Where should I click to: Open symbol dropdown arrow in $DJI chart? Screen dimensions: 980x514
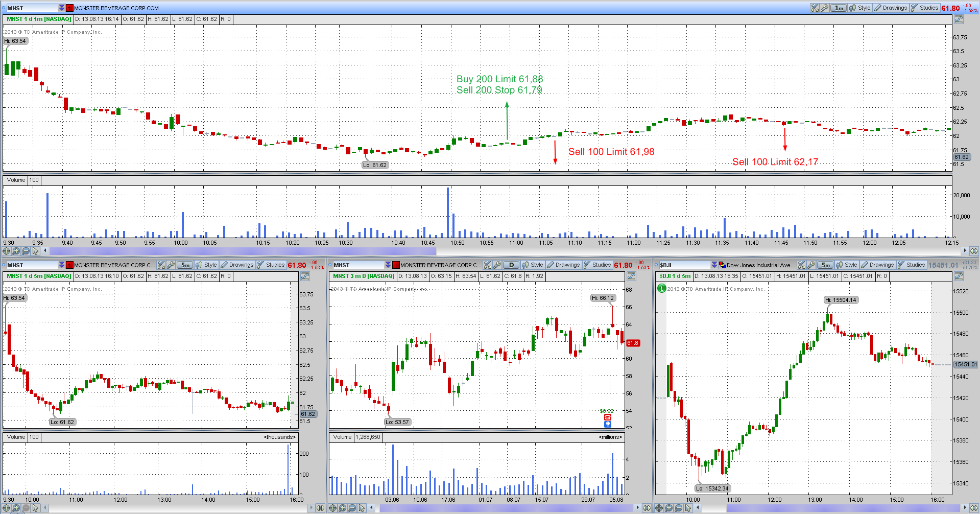[714, 265]
